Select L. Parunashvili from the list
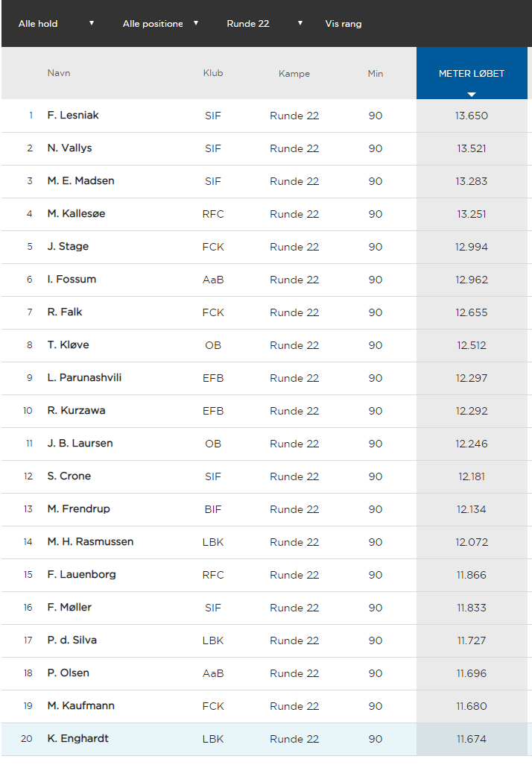 pos(84,377)
